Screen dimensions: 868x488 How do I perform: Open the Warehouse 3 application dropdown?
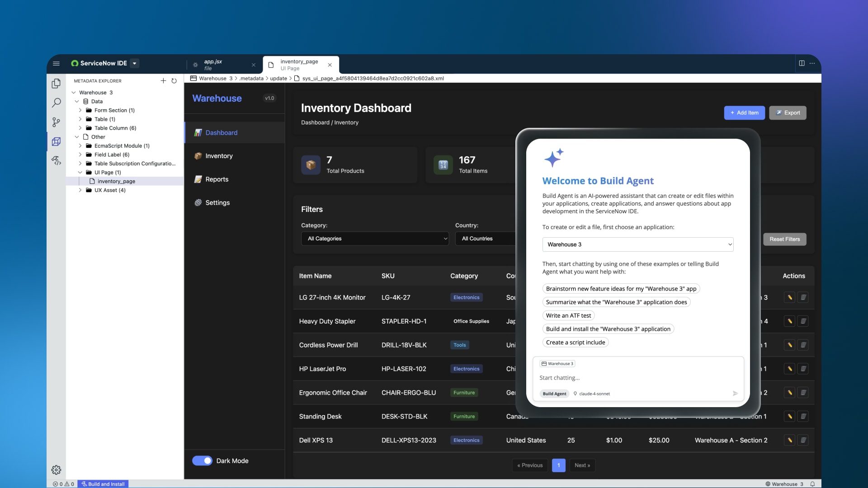pyautogui.click(x=637, y=244)
